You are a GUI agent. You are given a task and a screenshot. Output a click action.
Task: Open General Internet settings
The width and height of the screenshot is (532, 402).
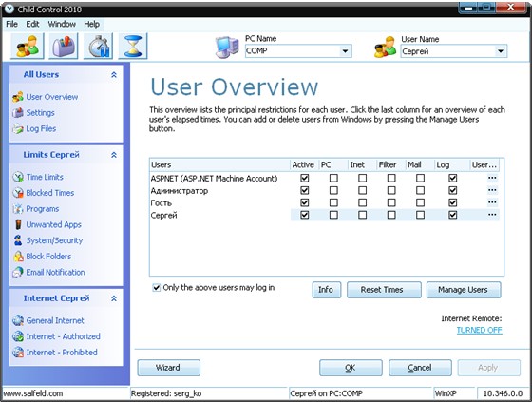[55, 320]
